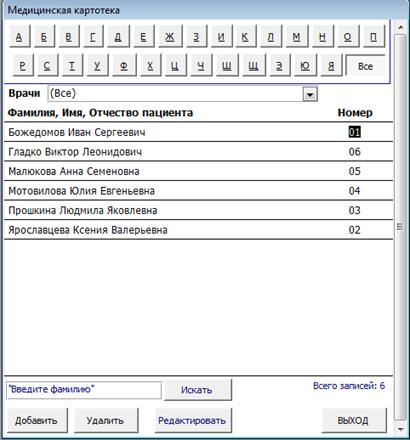Select the letter Ж filter button
The height and width of the screenshot is (440, 410).
click(x=170, y=36)
